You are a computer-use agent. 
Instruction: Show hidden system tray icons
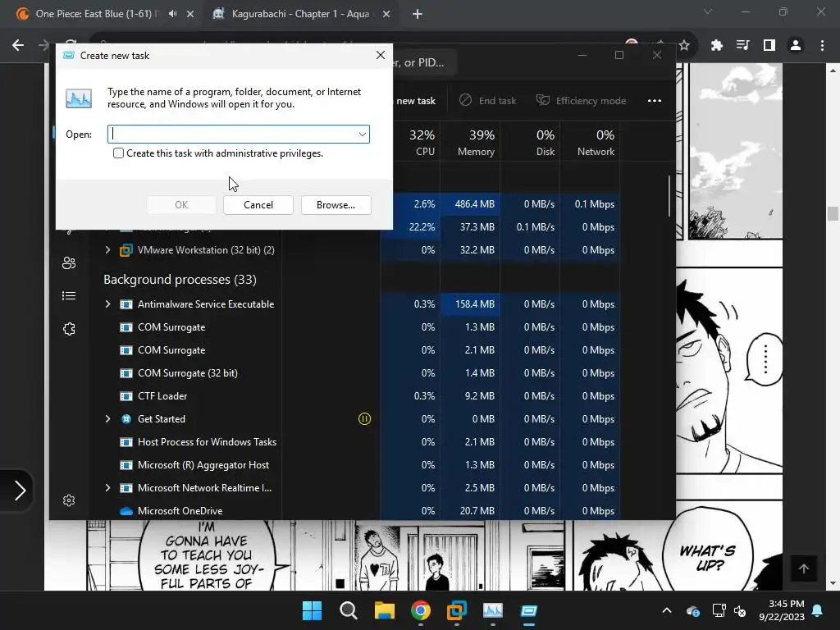click(x=667, y=610)
